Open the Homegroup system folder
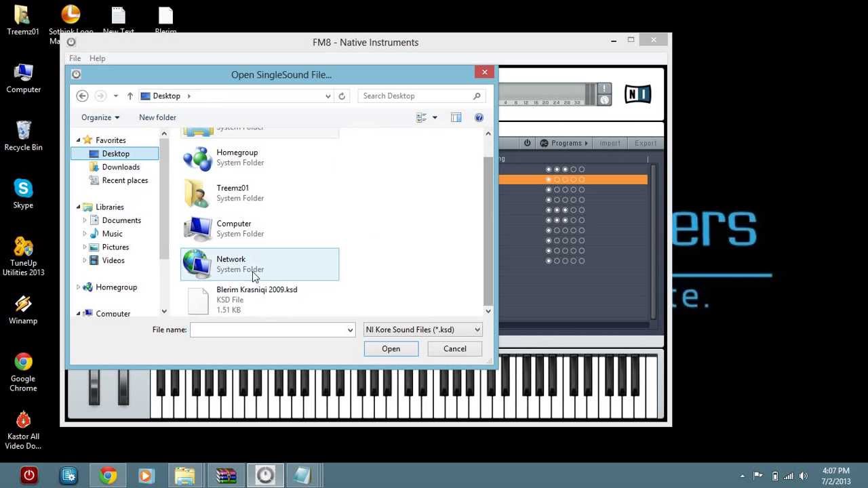This screenshot has width=868, height=488. click(x=260, y=158)
